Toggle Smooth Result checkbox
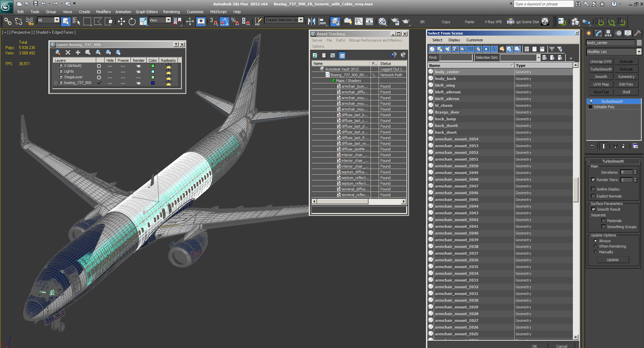This screenshot has width=644, height=348. [593, 209]
